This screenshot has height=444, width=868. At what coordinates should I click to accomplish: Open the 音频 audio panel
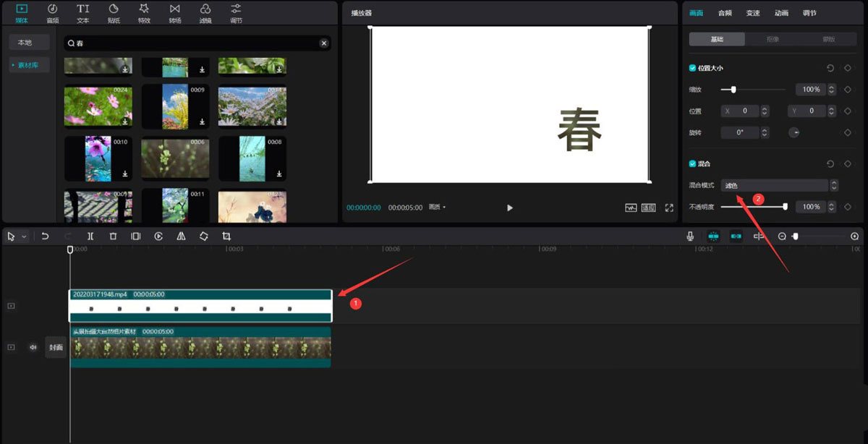[x=52, y=12]
